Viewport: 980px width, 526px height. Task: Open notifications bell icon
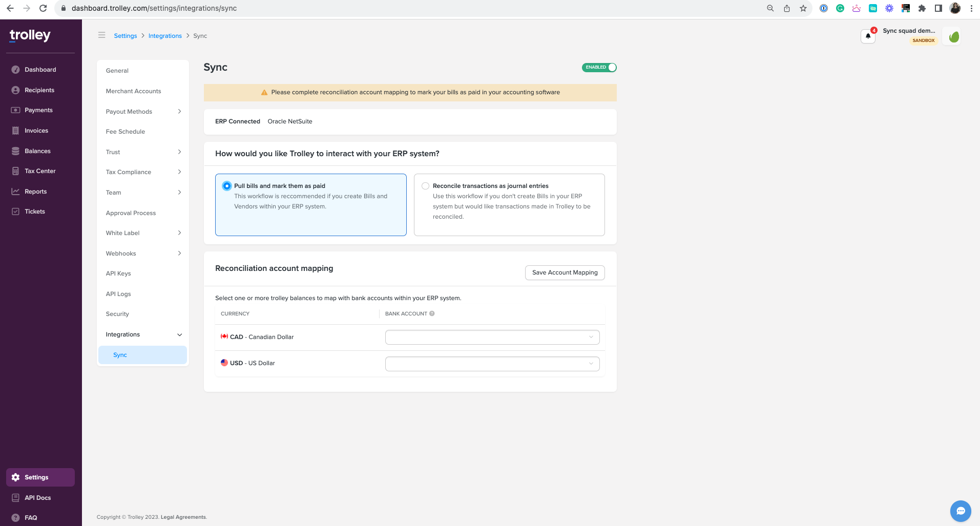tap(868, 36)
